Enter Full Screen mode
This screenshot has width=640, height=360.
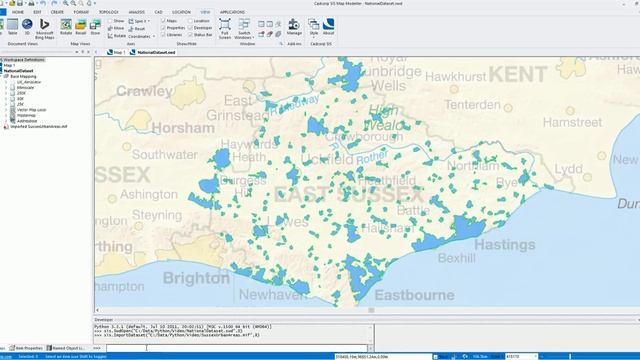pos(225,29)
